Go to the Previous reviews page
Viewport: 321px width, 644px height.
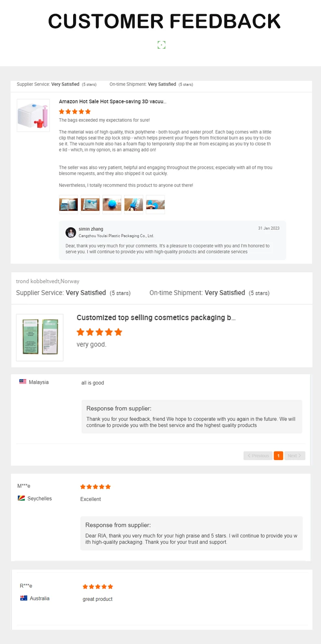pyautogui.click(x=258, y=456)
